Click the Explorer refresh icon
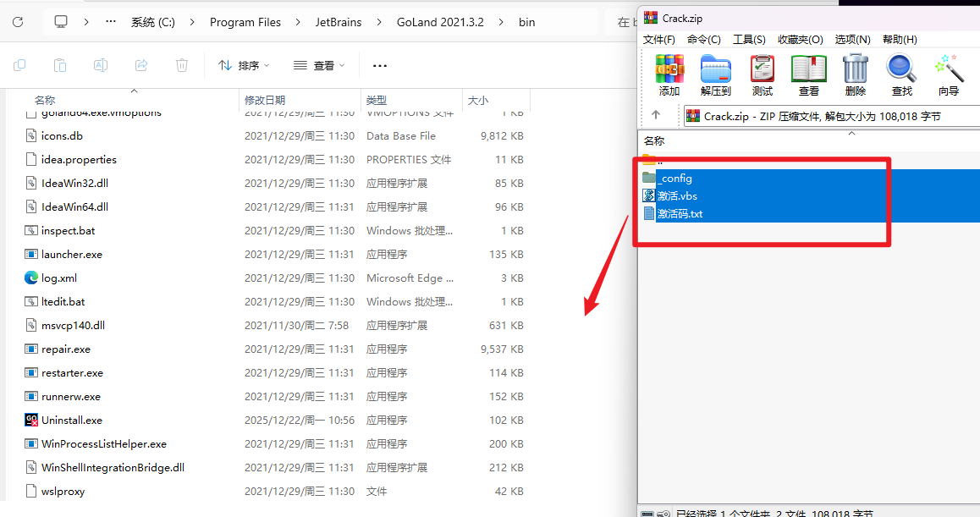Screen dimensions: 980x517 click(18, 22)
